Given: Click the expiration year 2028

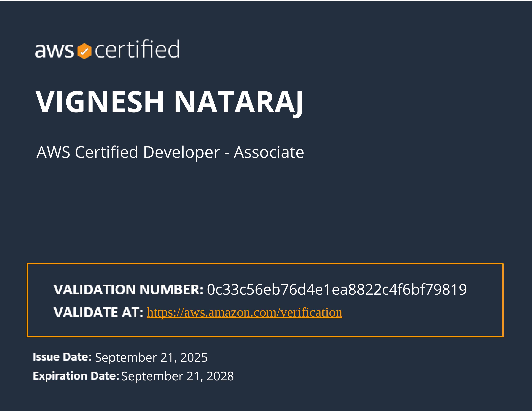Looking at the screenshot, I should 220,376.
